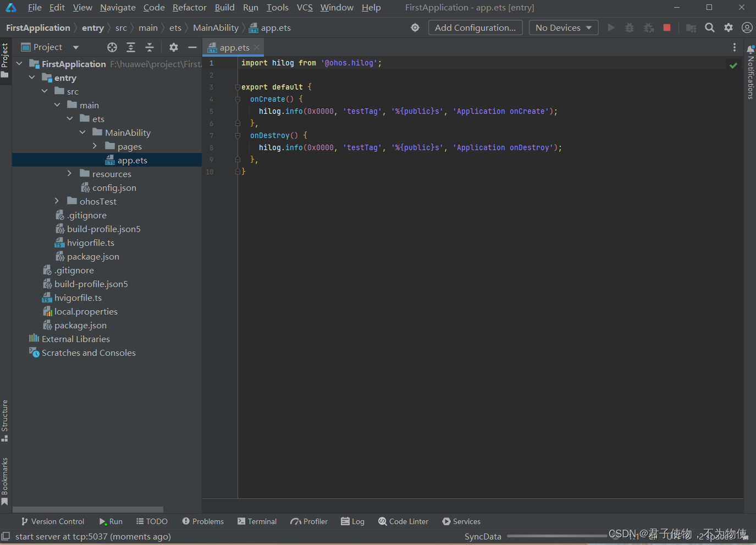
Task: Click the status message start server text
Action: pyautogui.click(x=93, y=536)
